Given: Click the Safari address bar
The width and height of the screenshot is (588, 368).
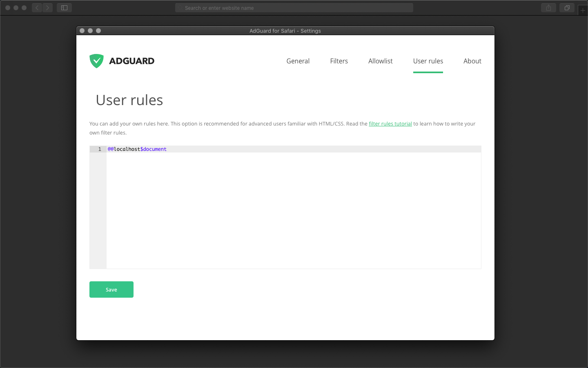Looking at the screenshot, I should (294, 7).
